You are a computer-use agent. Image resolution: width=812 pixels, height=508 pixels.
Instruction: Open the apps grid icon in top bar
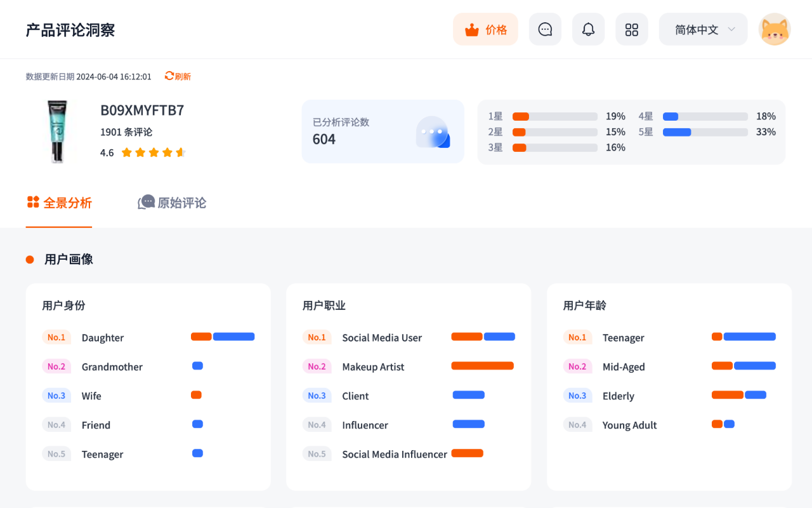click(x=631, y=29)
